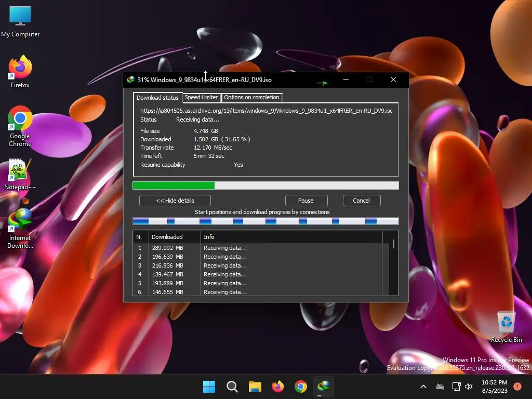532x399 pixels.
Task: Click the archive.org download URL text
Action: (266, 111)
